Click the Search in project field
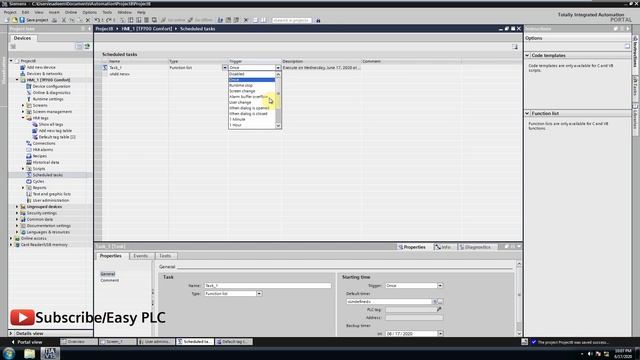 point(292,20)
